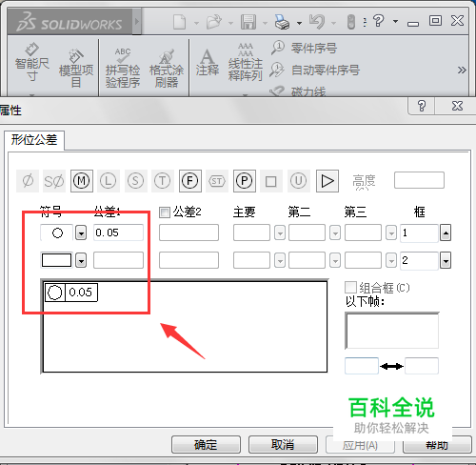The width and height of the screenshot is (476, 465).
Task: Expand the SolidWorks logo menu arrow
Action: coord(137,21)
